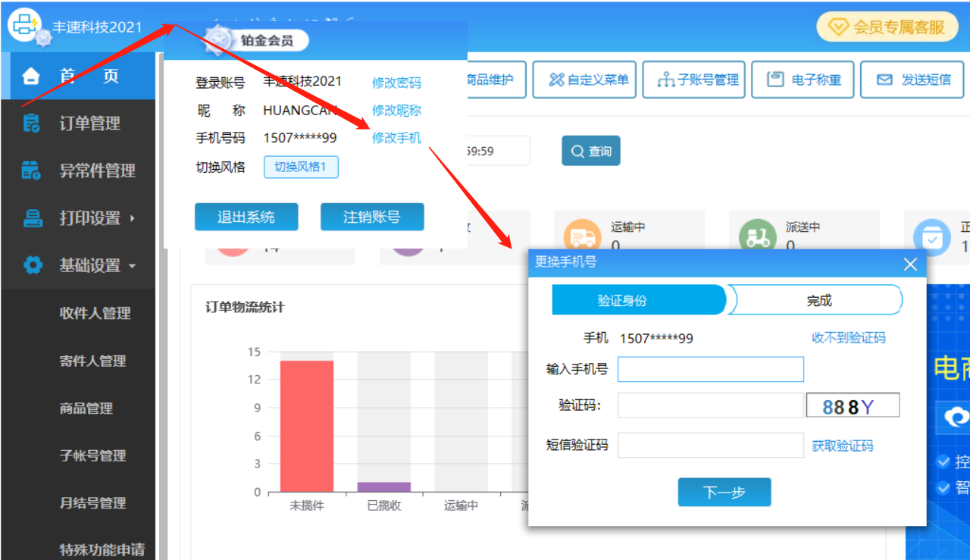The image size is (970, 560).
Task: Click the 修改密码 link
Action: point(396,83)
